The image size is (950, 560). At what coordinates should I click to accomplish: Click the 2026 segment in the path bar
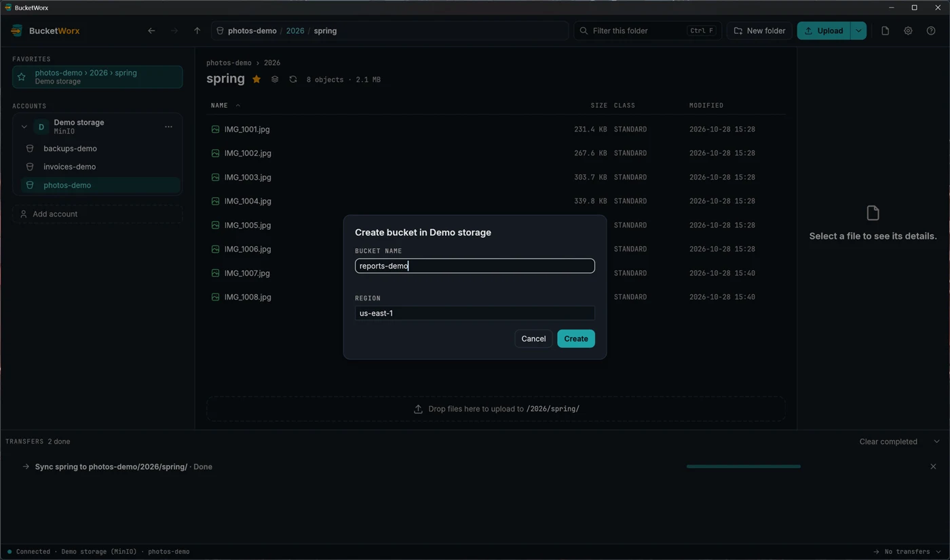(295, 31)
